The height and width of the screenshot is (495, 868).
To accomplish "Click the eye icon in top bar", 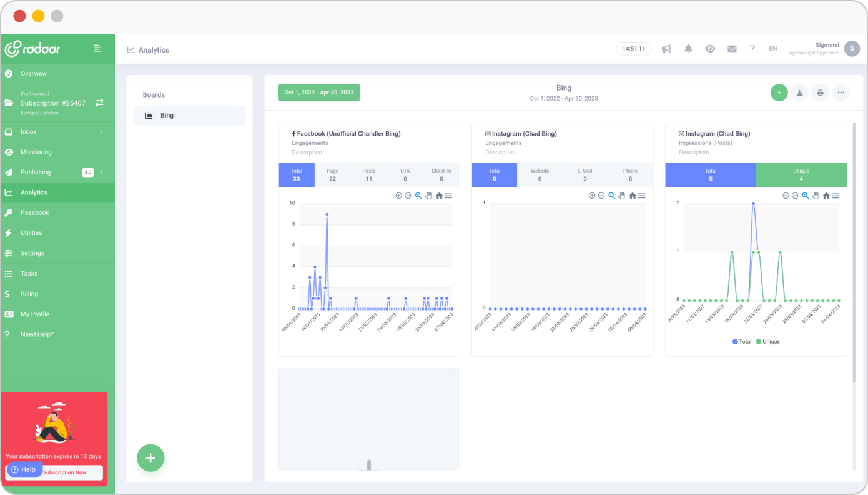I will 710,49.
